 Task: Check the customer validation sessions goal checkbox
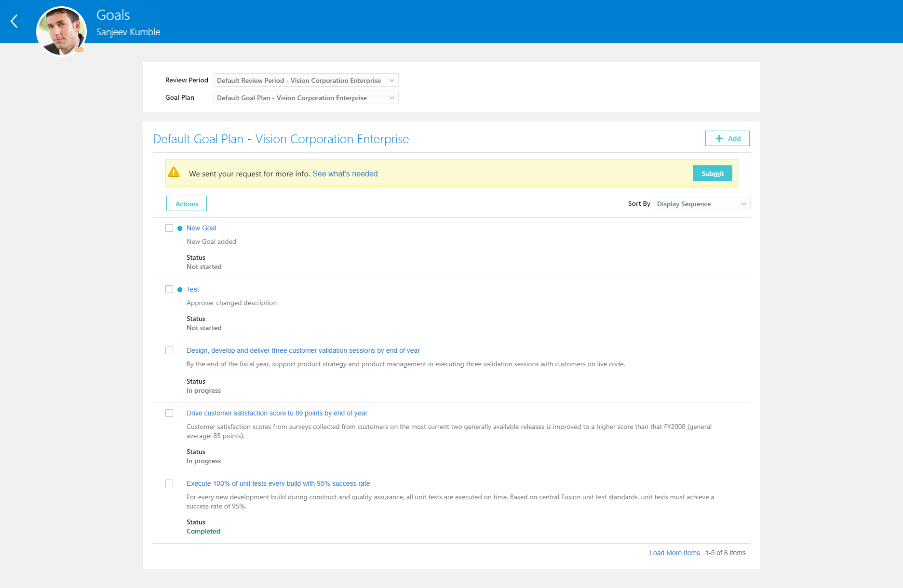pyautogui.click(x=169, y=350)
